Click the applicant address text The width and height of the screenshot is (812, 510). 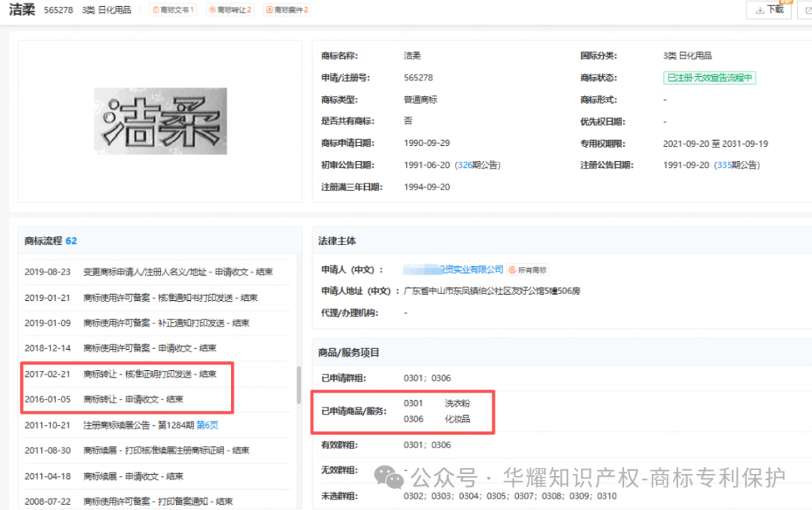492,291
